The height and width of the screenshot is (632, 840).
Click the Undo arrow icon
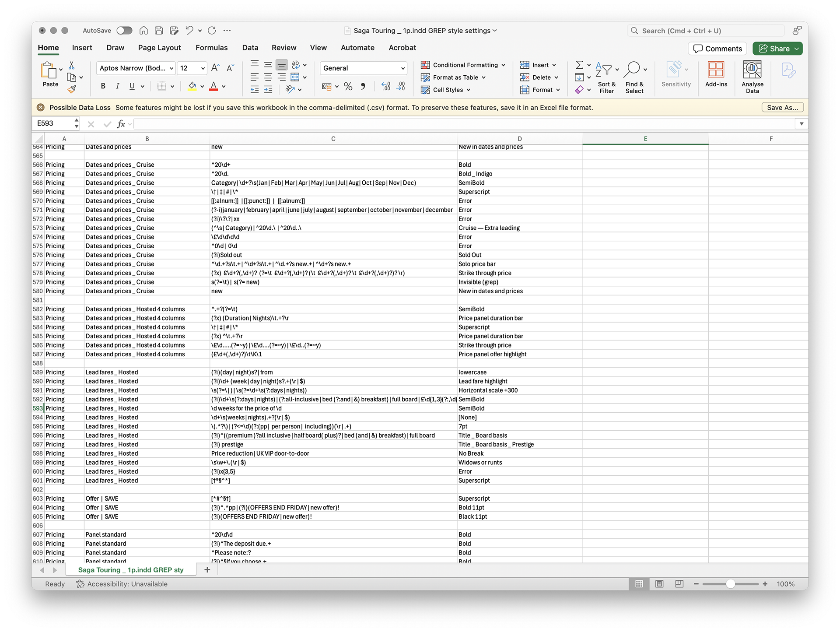coord(189,30)
